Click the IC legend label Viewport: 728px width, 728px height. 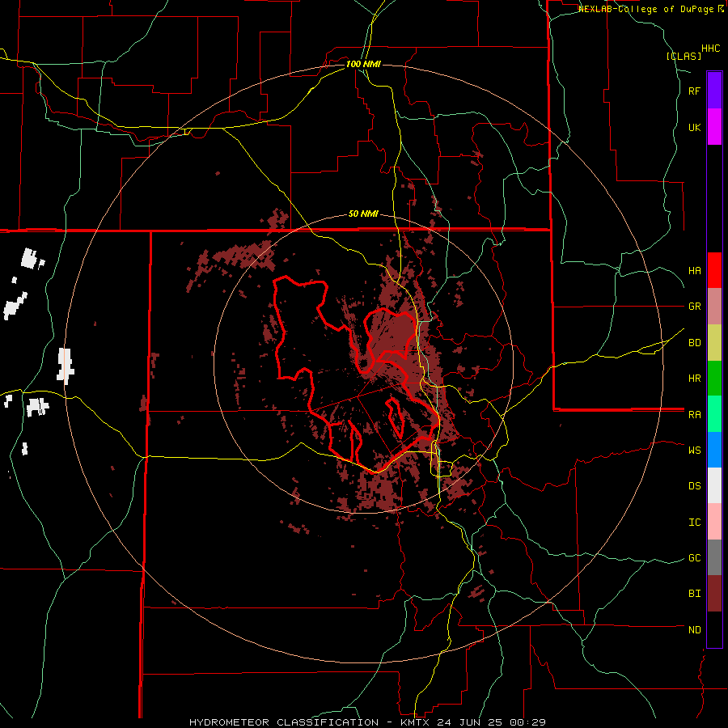[694, 522]
